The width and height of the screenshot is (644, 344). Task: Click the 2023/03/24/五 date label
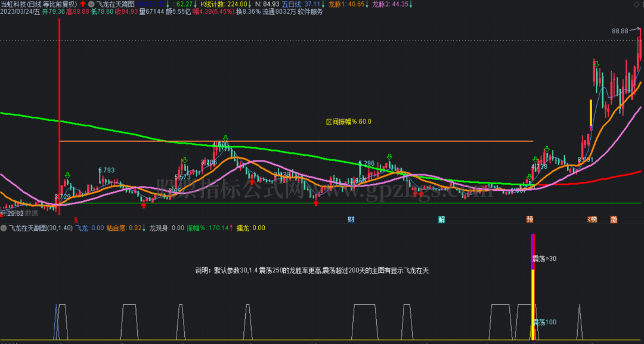pos(20,12)
